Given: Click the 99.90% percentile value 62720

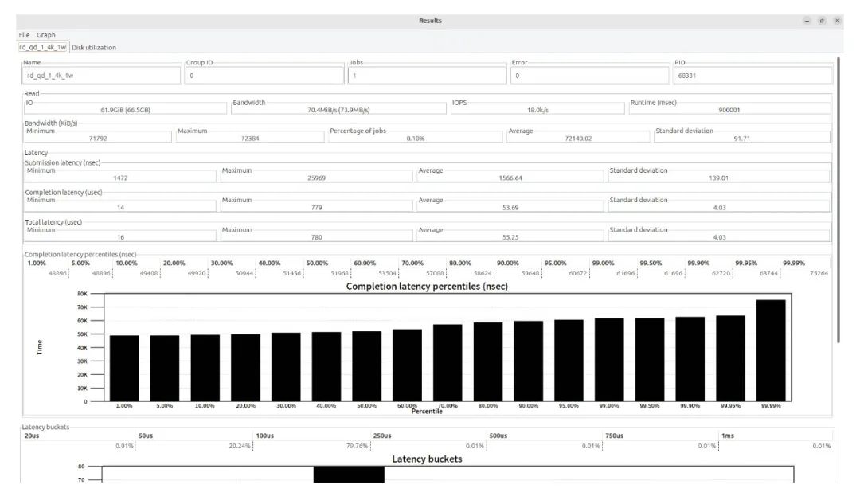Looking at the screenshot, I should click(721, 273).
